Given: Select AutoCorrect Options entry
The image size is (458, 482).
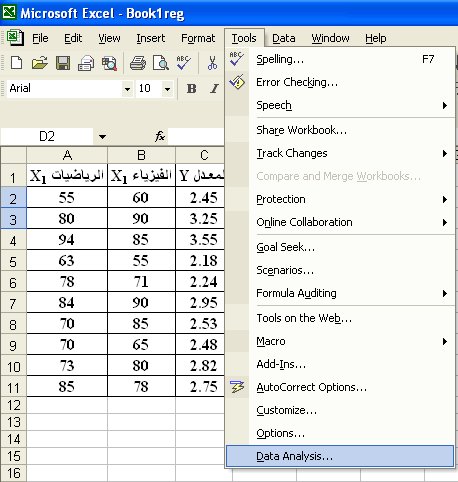Looking at the screenshot, I should (340, 387).
